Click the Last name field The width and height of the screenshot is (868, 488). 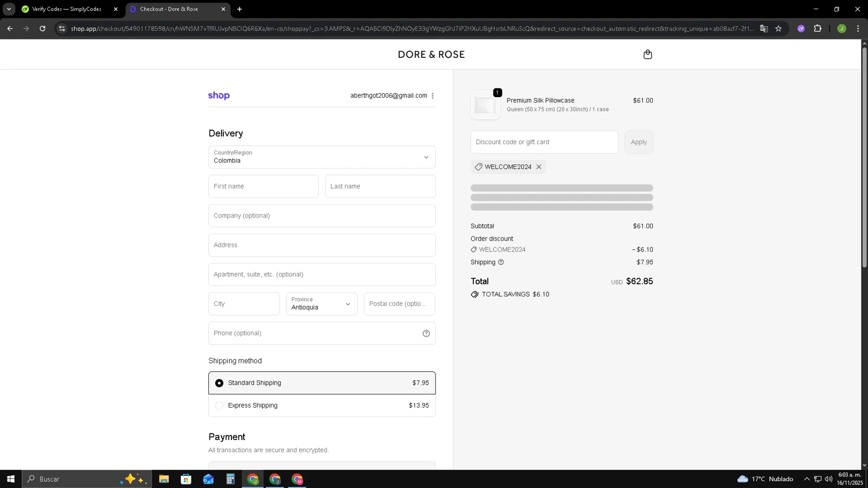pos(380,186)
